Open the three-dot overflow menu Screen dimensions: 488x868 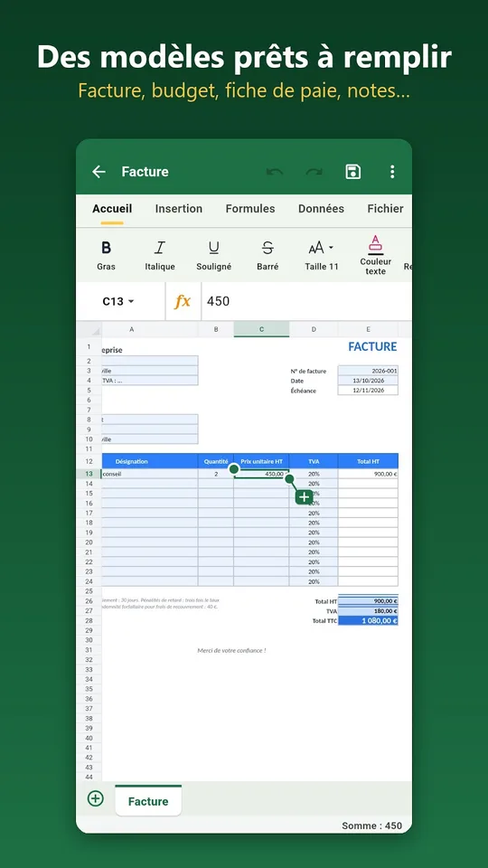coord(392,172)
